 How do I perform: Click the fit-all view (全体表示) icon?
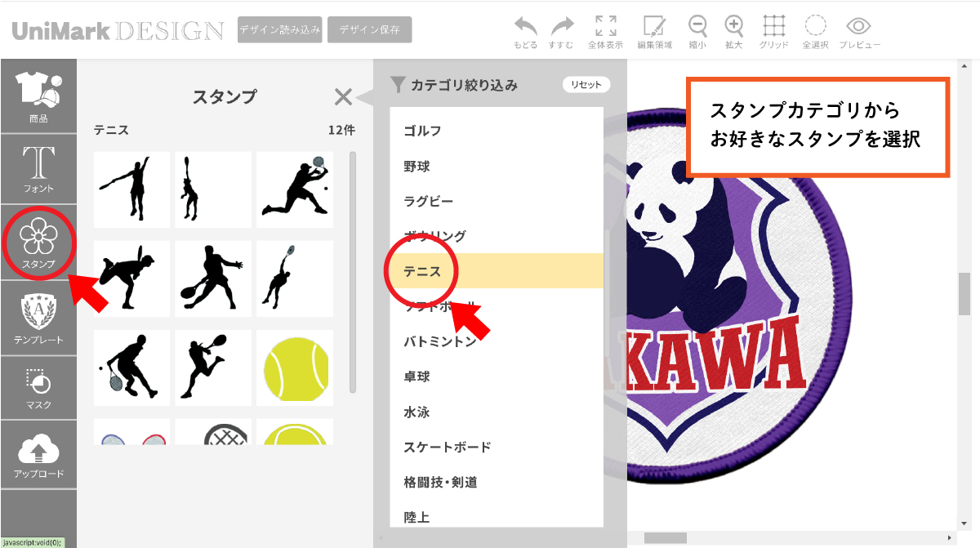605,26
